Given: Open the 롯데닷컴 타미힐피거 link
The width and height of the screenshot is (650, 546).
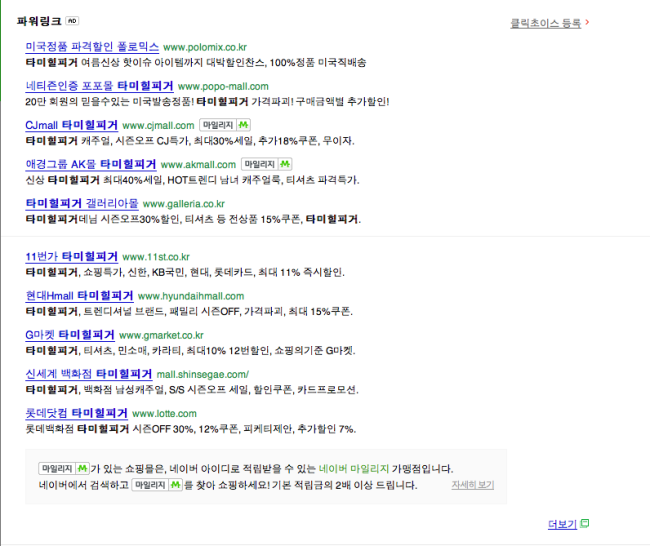Looking at the screenshot, I should pyautogui.click(x=76, y=413).
